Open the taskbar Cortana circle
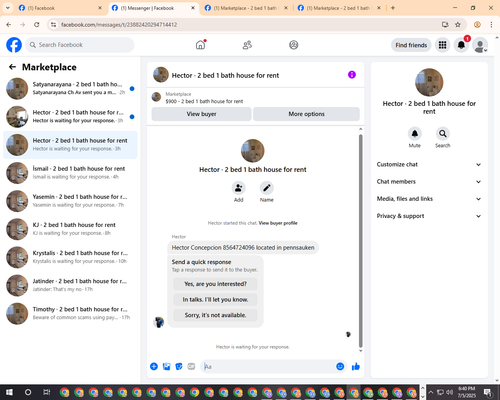 (28, 392)
